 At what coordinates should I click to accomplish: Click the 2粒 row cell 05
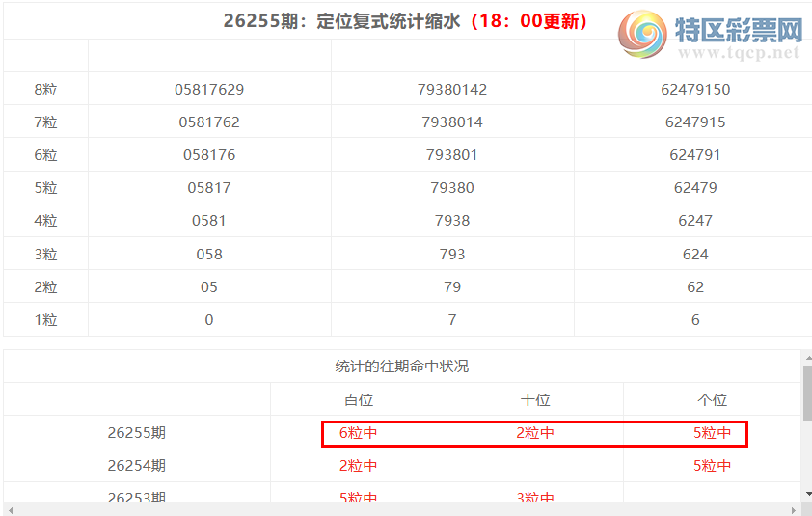coord(209,287)
